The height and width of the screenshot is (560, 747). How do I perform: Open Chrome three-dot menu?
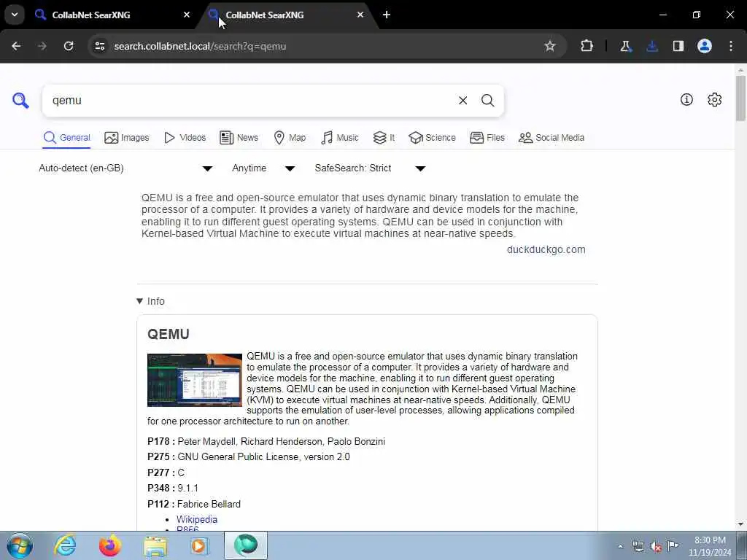pos(731,46)
